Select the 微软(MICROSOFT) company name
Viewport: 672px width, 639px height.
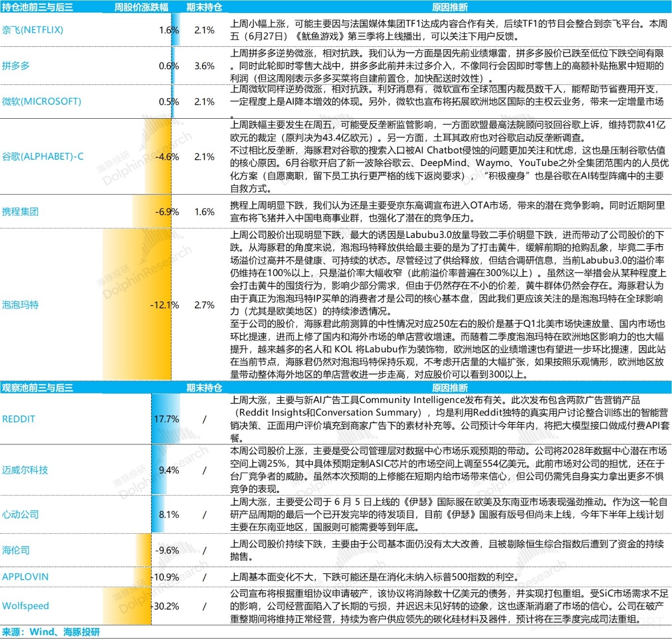[42, 101]
